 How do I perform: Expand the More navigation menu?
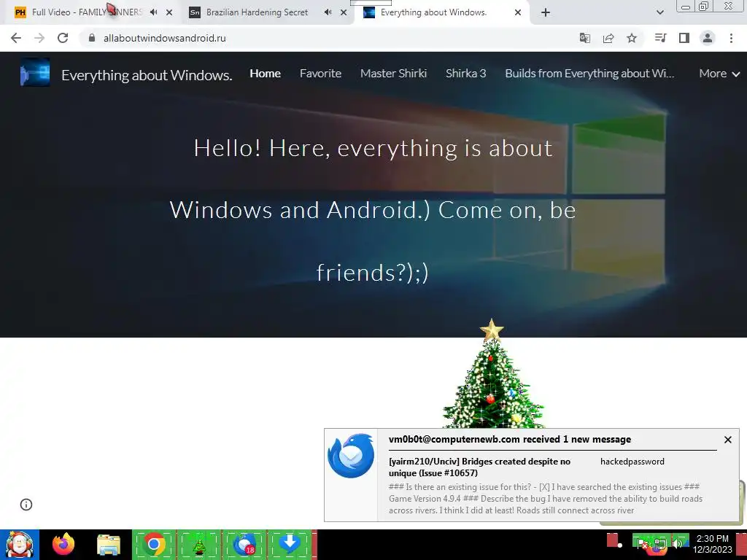click(719, 74)
